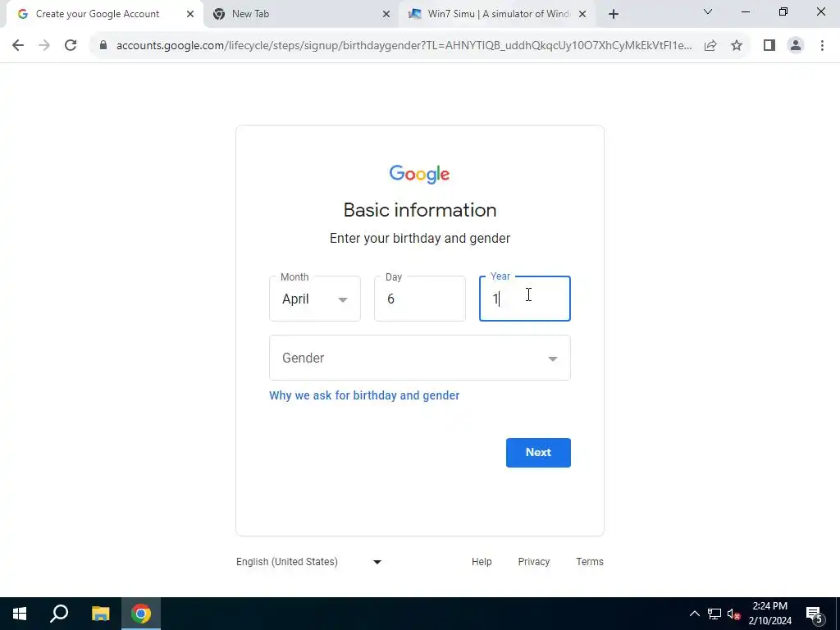
Task: Go back using the browser back arrow
Action: click(x=18, y=46)
